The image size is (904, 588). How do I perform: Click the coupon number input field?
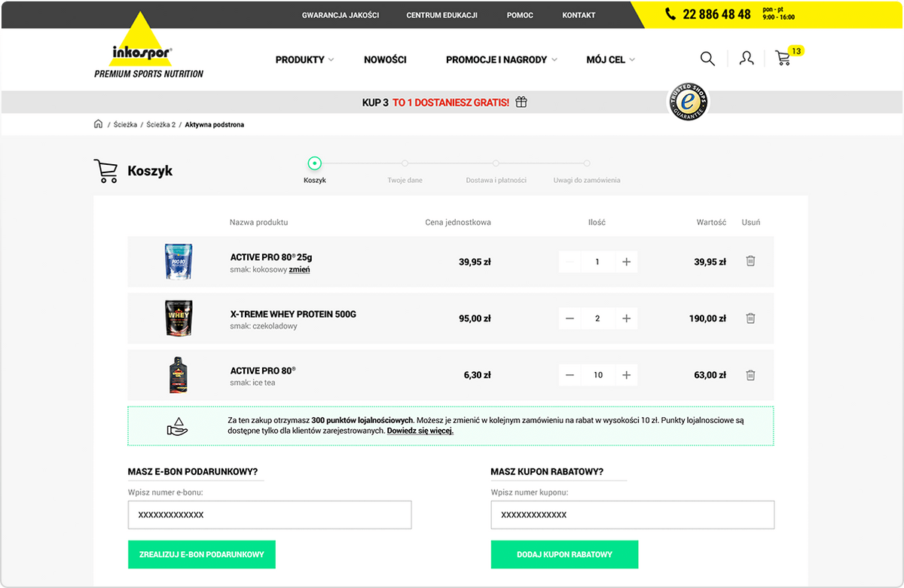(x=632, y=515)
